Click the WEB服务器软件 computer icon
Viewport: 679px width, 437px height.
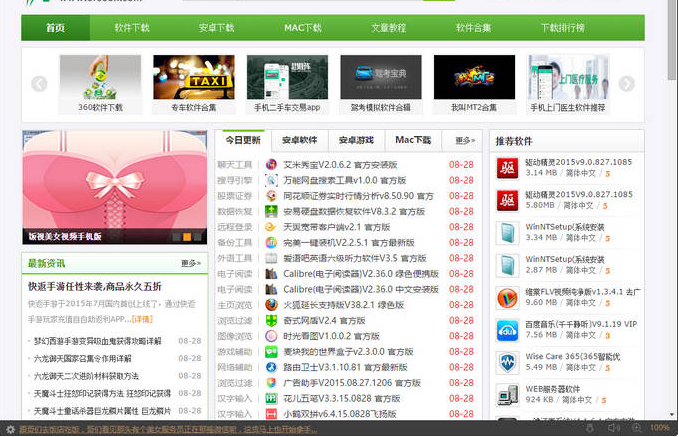coord(506,395)
